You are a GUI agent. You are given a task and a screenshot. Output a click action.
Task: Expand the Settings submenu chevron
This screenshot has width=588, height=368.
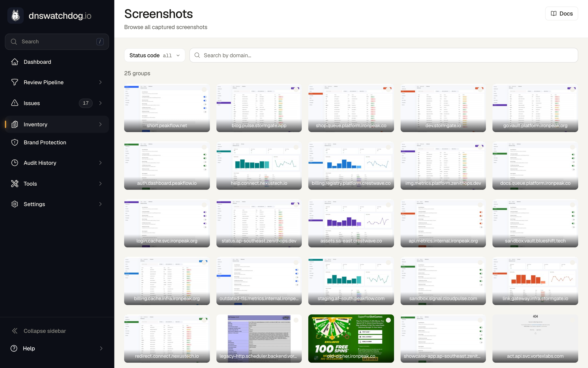[x=100, y=204]
